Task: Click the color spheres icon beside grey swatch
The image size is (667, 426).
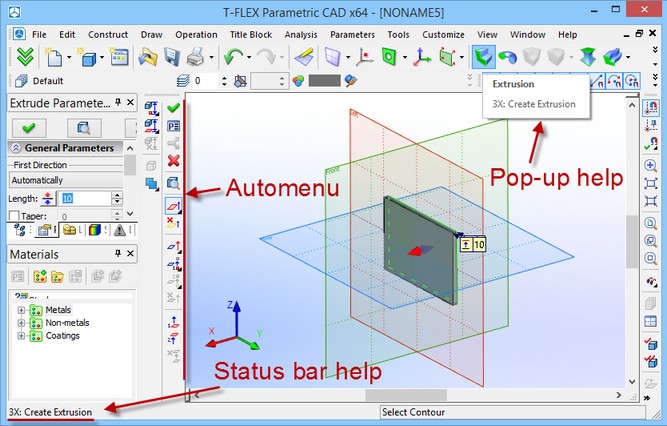Action: point(299,81)
